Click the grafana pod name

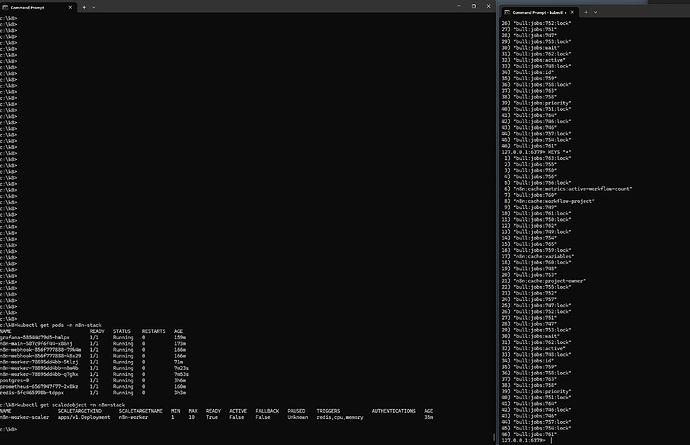pyautogui.click(x=35, y=337)
